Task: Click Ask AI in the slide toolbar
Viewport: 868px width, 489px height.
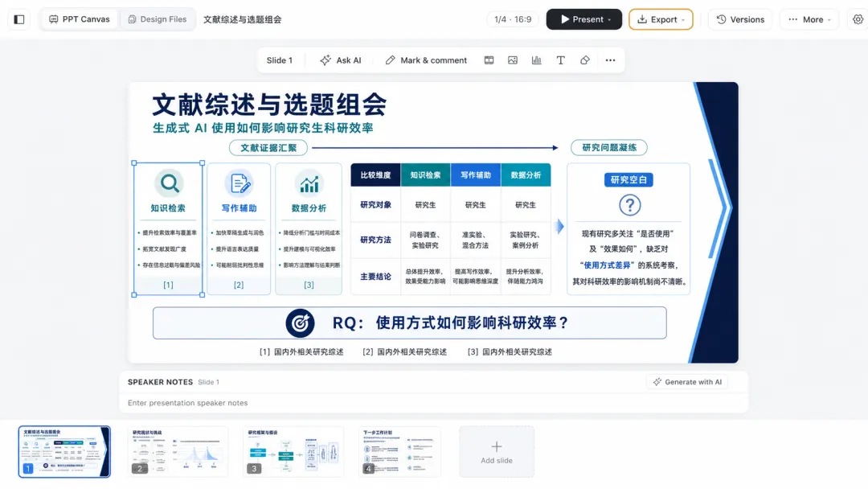Action: click(x=341, y=60)
